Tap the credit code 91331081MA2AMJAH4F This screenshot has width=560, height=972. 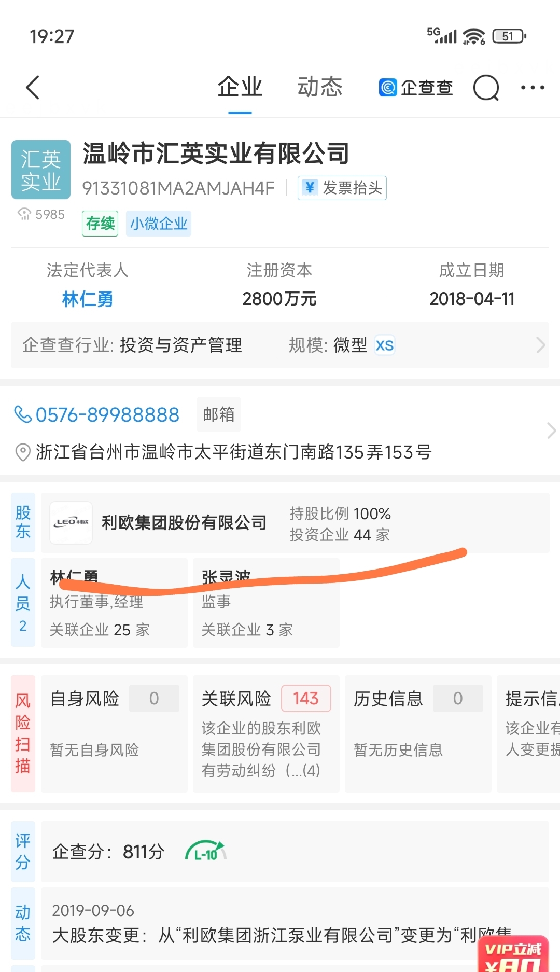[178, 188]
